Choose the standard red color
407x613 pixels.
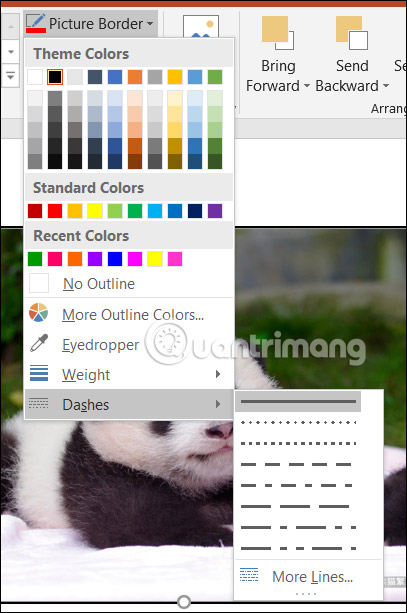[55, 211]
